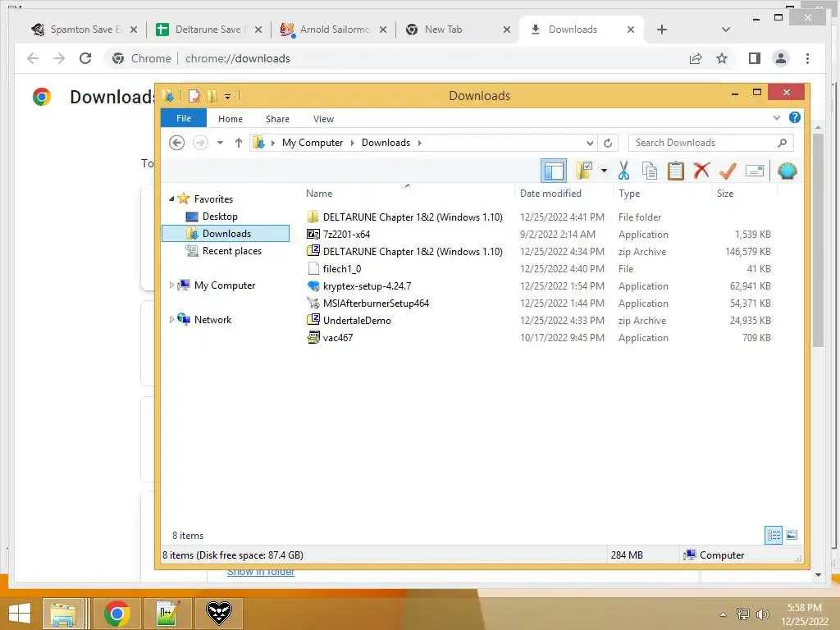
Task: Click the red X Delete icon
Action: point(701,171)
